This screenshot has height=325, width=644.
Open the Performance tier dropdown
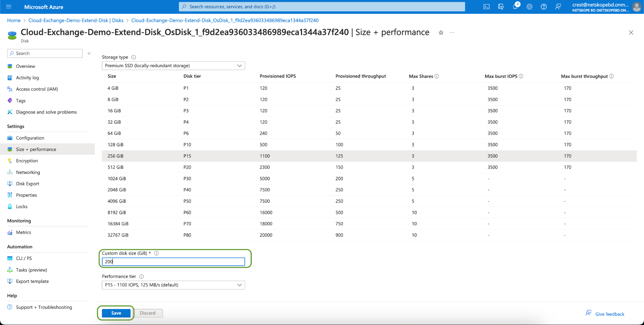173,285
